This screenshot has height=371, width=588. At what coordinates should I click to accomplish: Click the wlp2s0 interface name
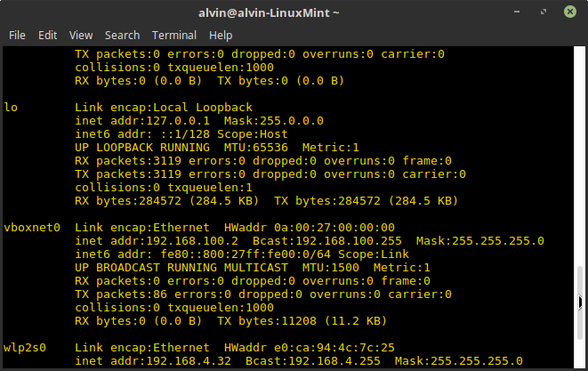click(25, 348)
